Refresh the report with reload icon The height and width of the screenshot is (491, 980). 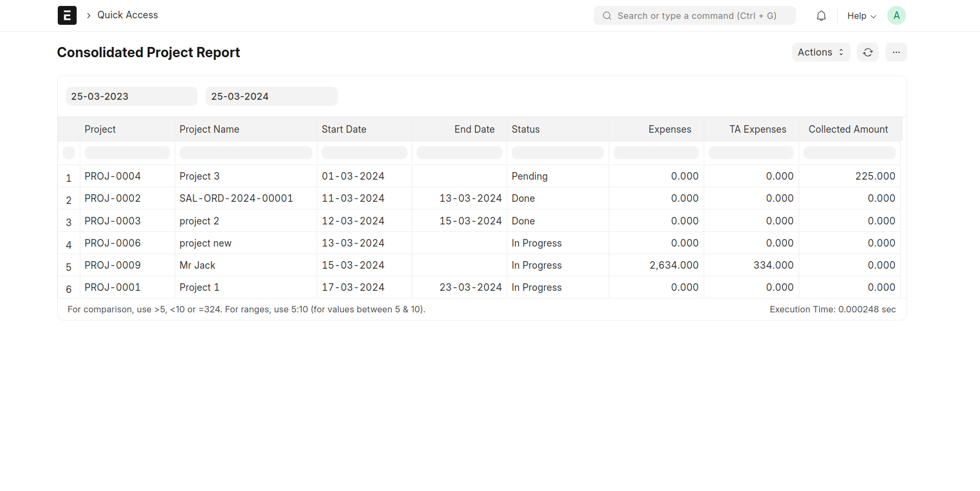coord(867,52)
